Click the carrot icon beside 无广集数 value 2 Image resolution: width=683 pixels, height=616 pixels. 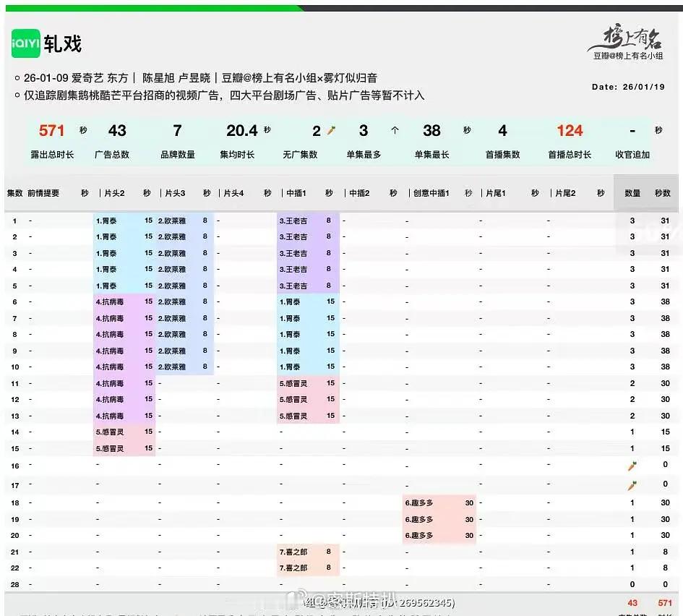pyautogui.click(x=332, y=130)
